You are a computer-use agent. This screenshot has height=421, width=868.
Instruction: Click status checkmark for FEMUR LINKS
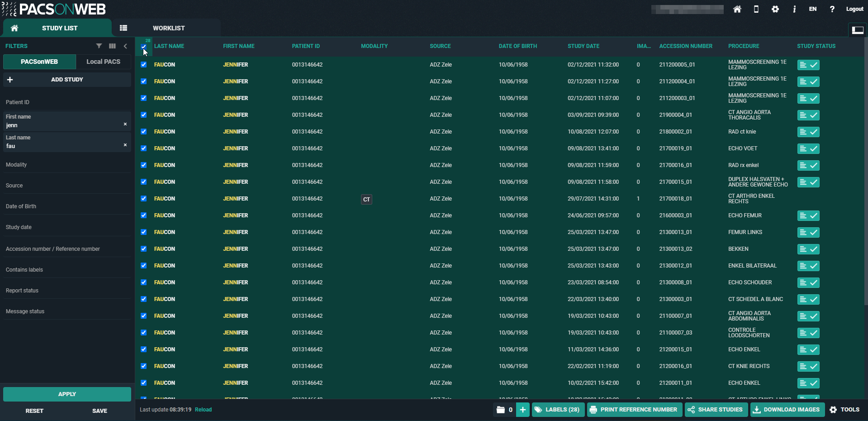click(814, 232)
